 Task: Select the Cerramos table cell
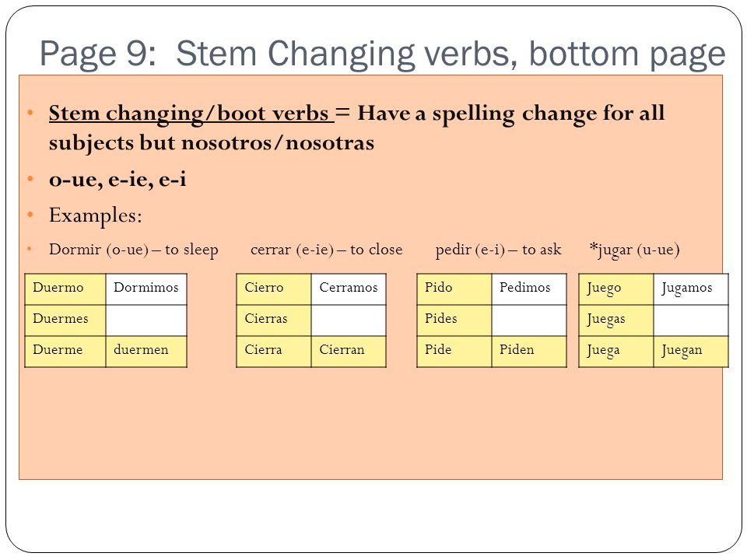tap(349, 289)
